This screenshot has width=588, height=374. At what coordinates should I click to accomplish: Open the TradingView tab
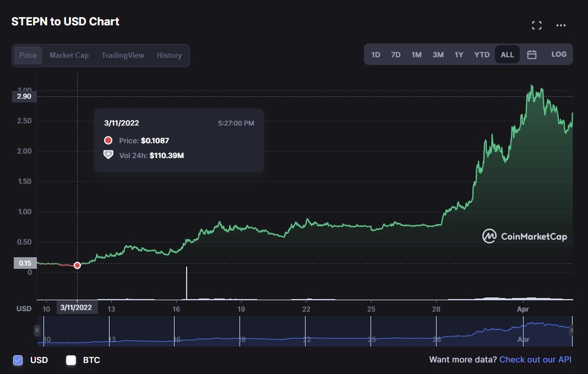tap(123, 56)
